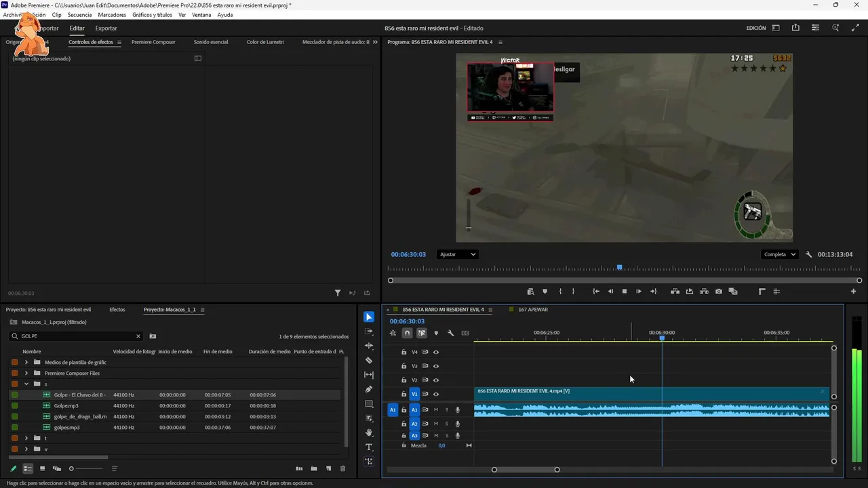
Task: Select the Type tool
Action: (x=369, y=447)
